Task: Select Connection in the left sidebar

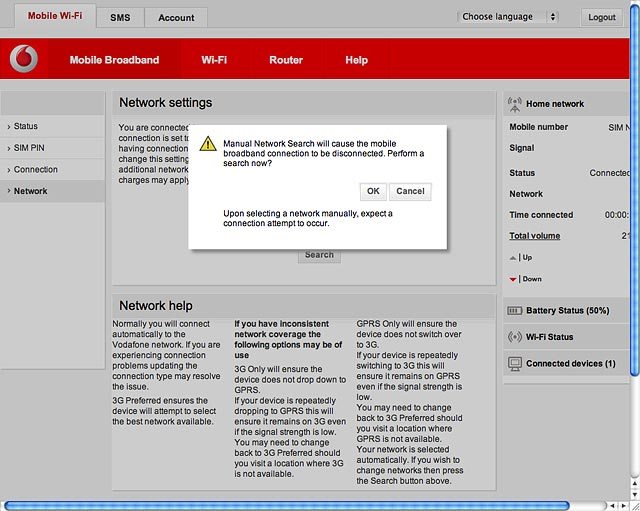Action: (52, 169)
